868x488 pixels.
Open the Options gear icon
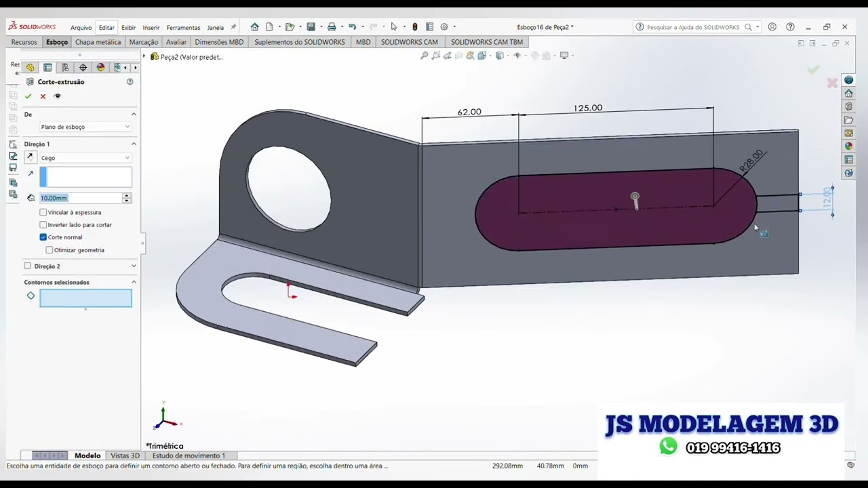coord(444,27)
